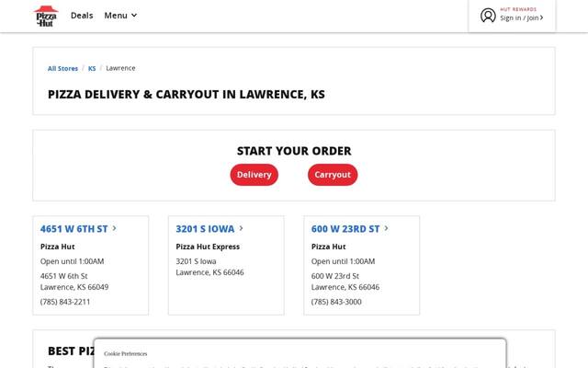Open Sign in / Join link

[x=521, y=17]
